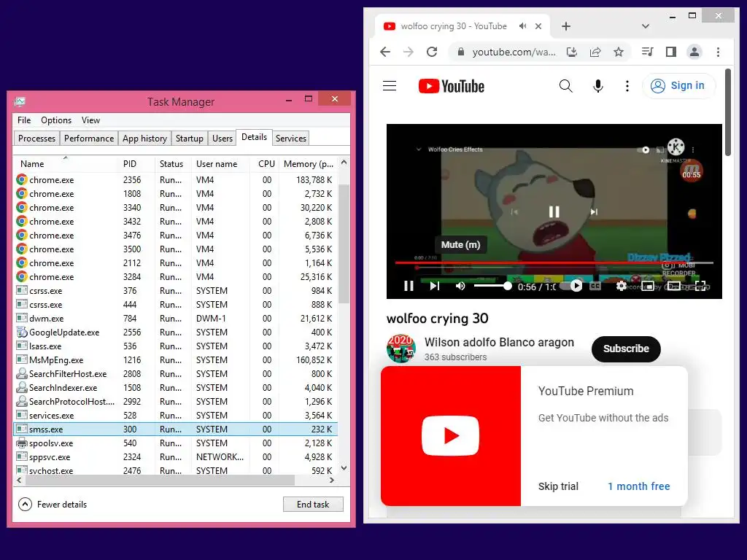Go forward in Chrome browser

click(409, 52)
